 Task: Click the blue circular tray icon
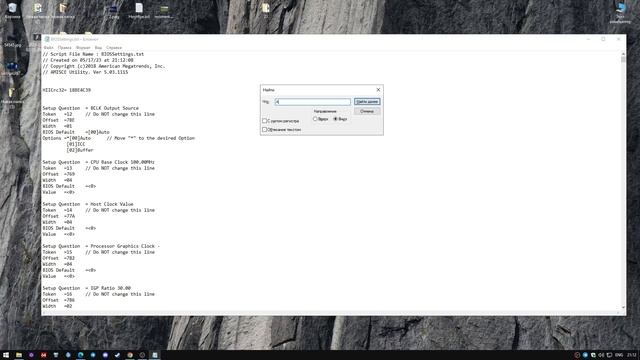(x=585, y=355)
